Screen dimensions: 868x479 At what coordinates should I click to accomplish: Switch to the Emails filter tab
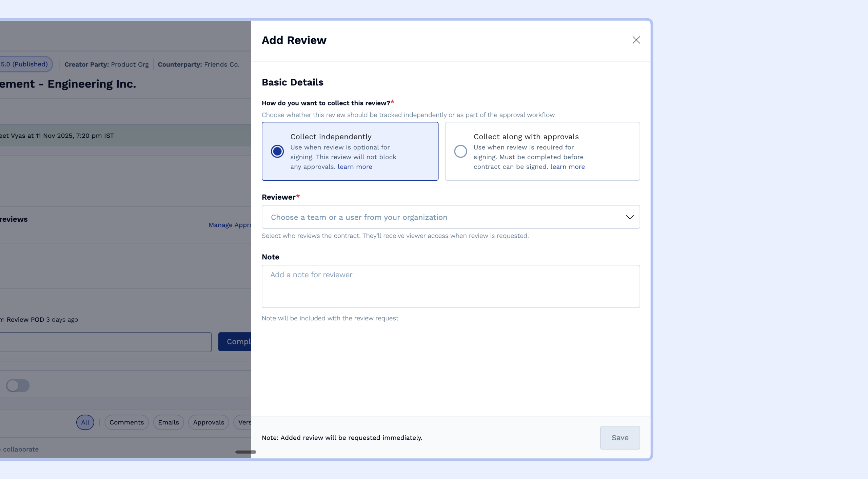(168, 422)
